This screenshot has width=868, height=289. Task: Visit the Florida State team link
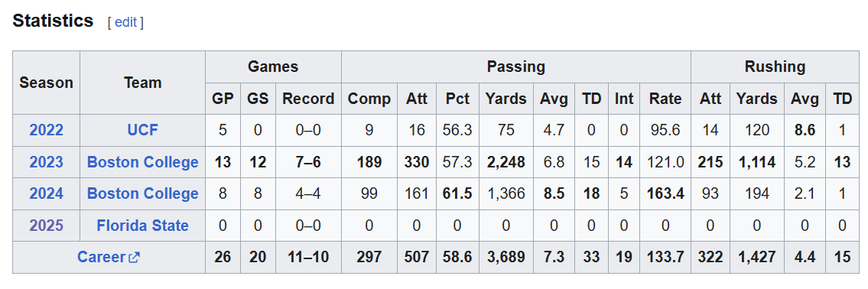142,226
